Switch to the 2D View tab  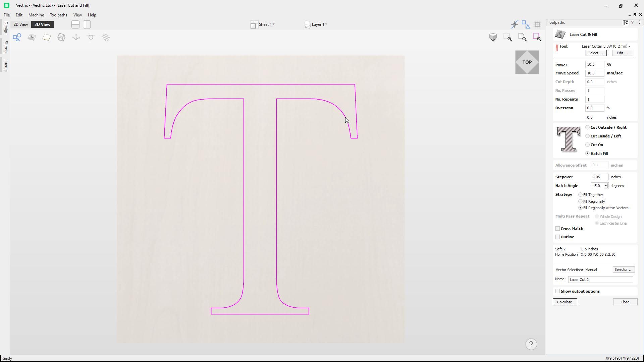(x=21, y=24)
